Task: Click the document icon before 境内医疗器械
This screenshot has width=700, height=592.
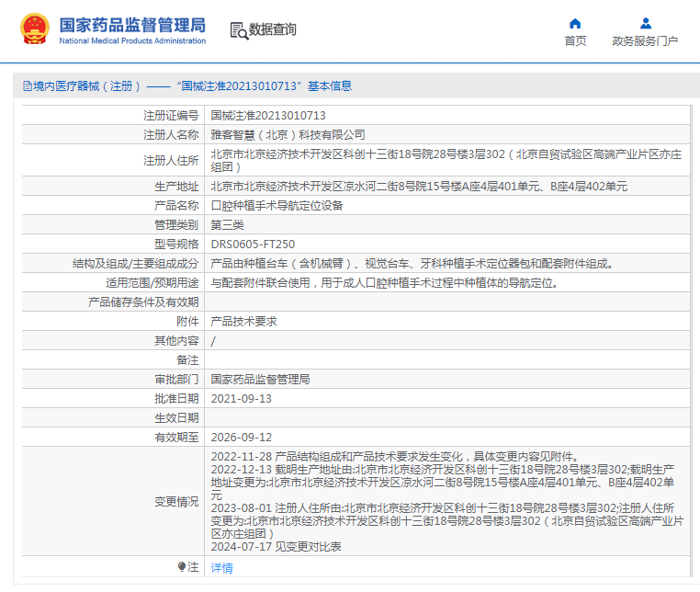Action: (x=28, y=85)
